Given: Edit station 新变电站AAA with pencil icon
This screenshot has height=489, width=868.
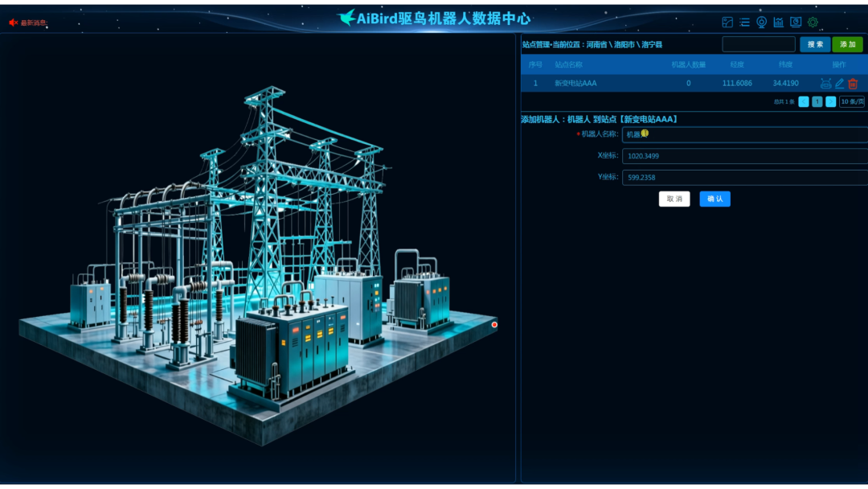Looking at the screenshot, I should pyautogui.click(x=839, y=84).
